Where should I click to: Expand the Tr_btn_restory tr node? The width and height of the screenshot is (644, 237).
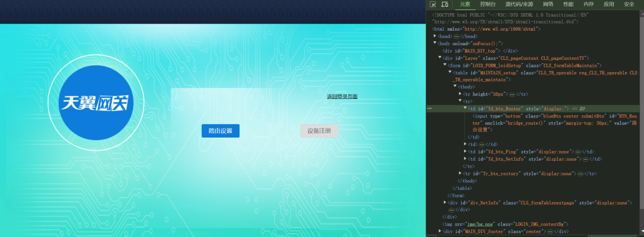[460, 174]
